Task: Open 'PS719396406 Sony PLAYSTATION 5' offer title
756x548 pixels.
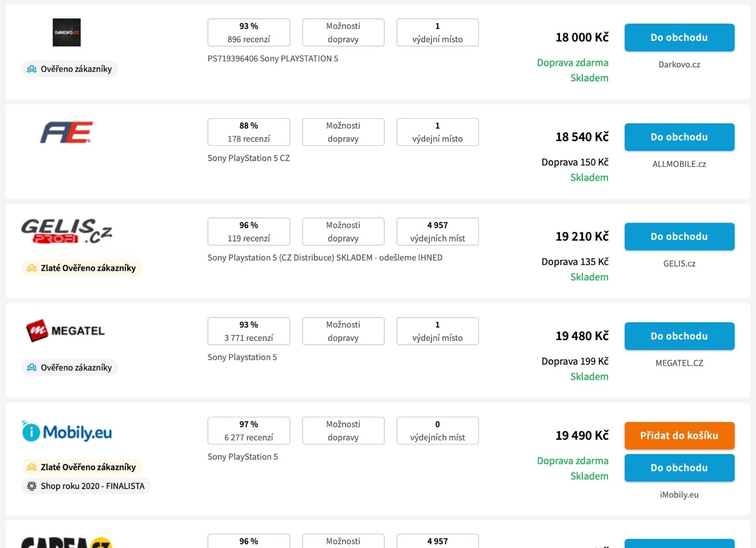Action: point(273,59)
